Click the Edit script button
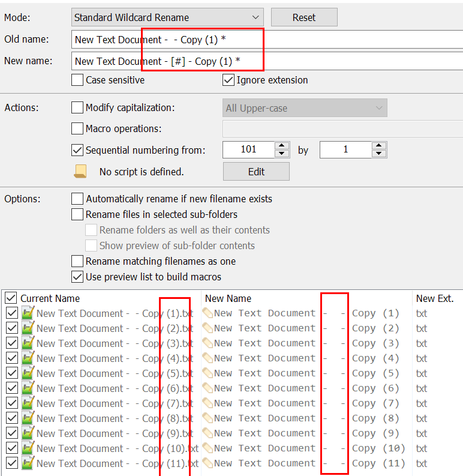The height and width of the screenshot is (476, 463). click(256, 172)
